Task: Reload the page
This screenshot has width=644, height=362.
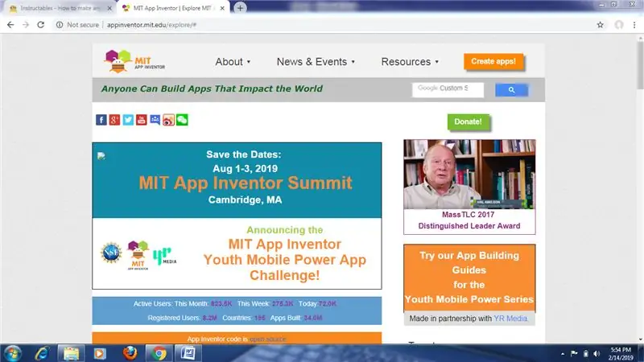Action: click(x=41, y=25)
